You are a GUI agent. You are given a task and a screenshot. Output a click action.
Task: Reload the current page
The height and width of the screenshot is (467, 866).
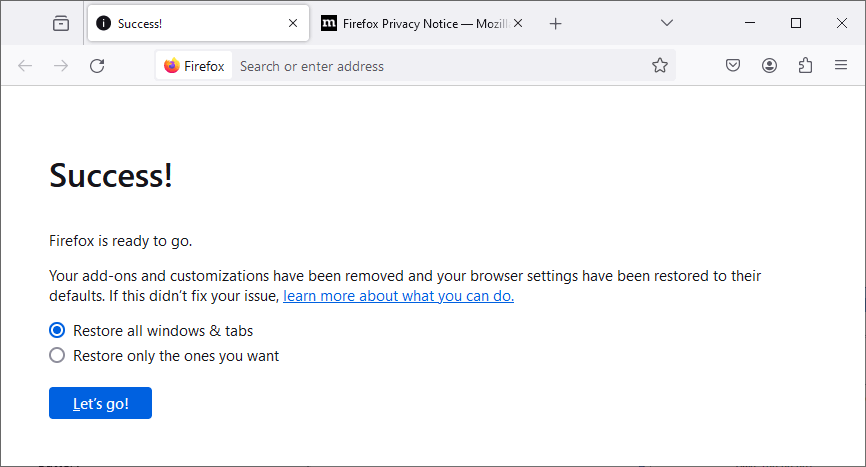[97, 66]
